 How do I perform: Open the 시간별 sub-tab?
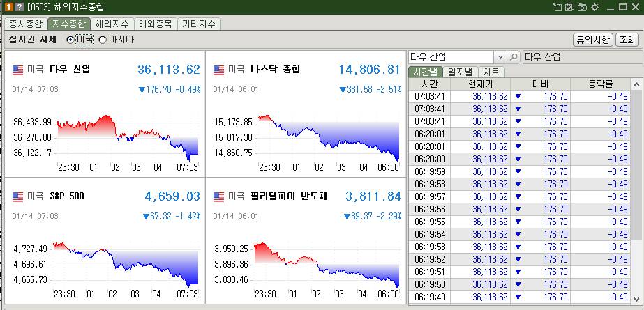(426, 72)
